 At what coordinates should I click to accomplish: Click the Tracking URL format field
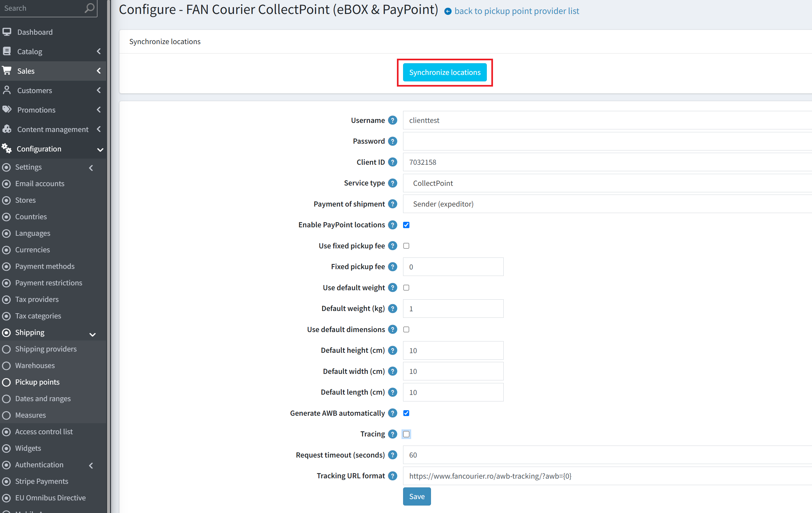click(607, 476)
